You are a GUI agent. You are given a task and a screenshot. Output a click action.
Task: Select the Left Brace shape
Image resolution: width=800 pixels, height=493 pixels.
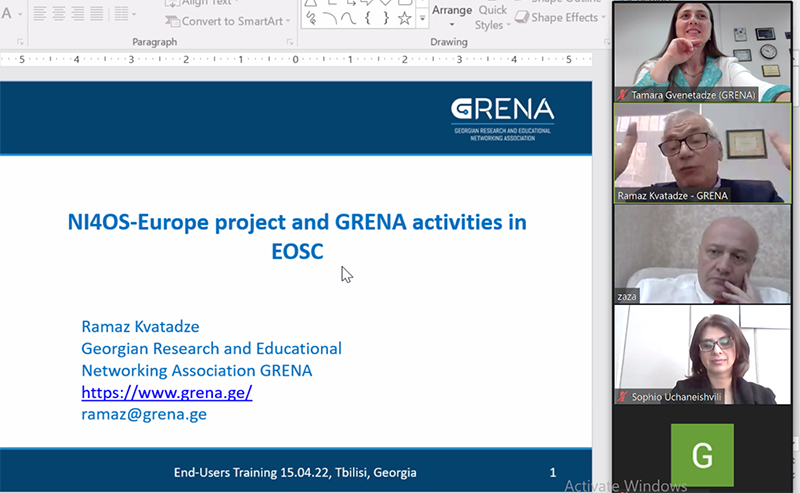pos(367,19)
